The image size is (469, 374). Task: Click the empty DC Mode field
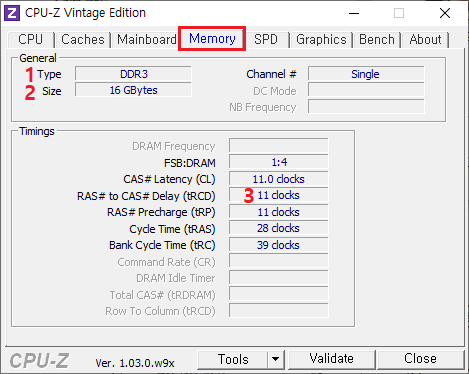(366, 90)
